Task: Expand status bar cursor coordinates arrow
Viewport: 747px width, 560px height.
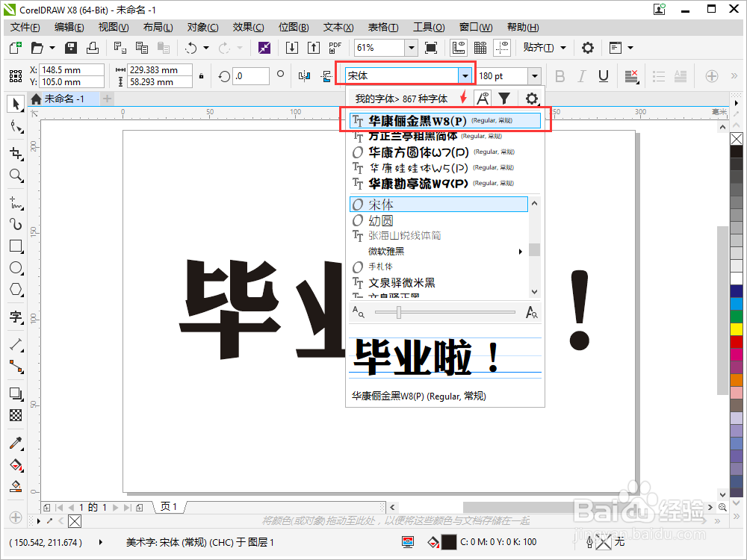Action: tap(101, 542)
